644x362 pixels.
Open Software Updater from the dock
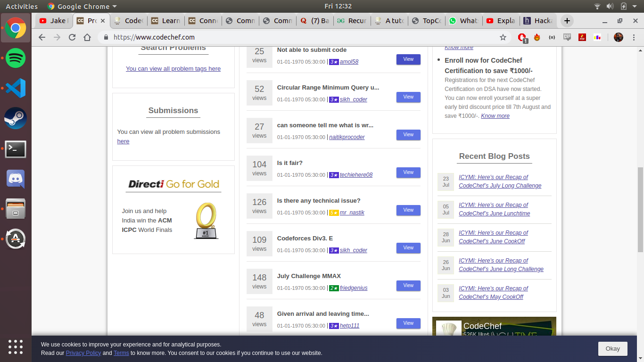point(16,239)
